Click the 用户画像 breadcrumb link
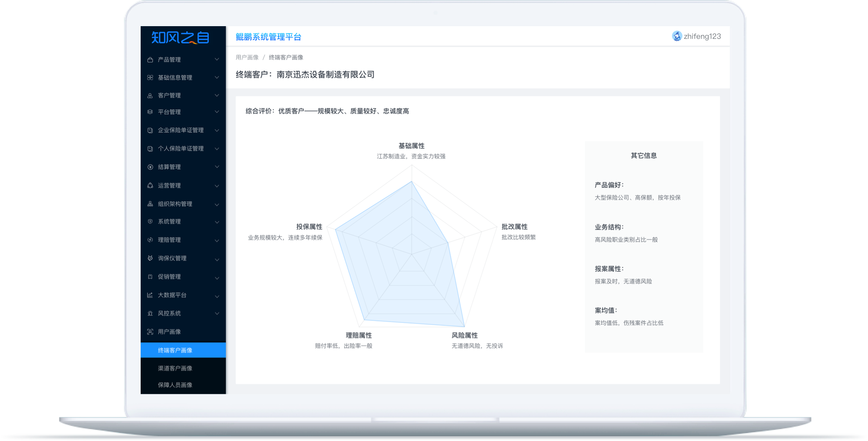868x441 pixels. point(247,58)
